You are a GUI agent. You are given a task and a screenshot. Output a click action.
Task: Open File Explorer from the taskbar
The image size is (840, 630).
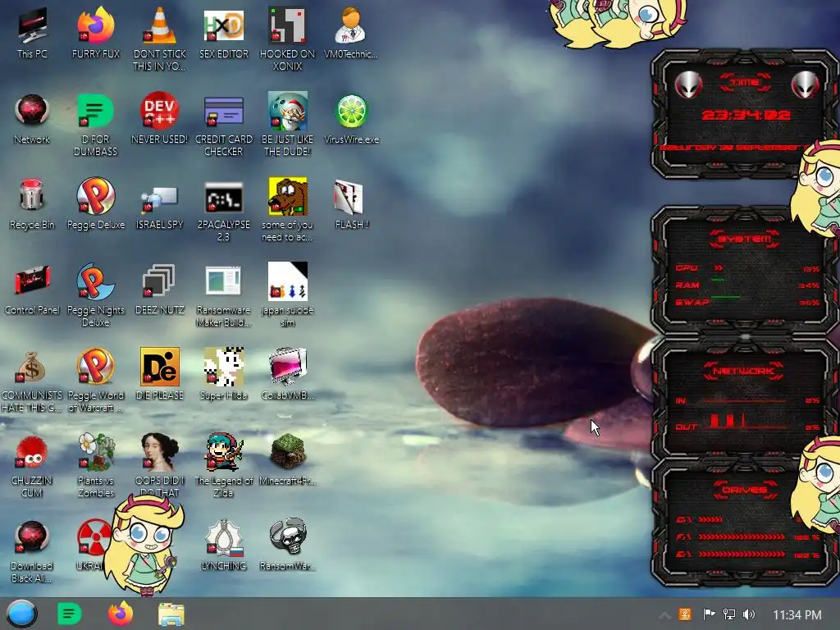click(171, 615)
